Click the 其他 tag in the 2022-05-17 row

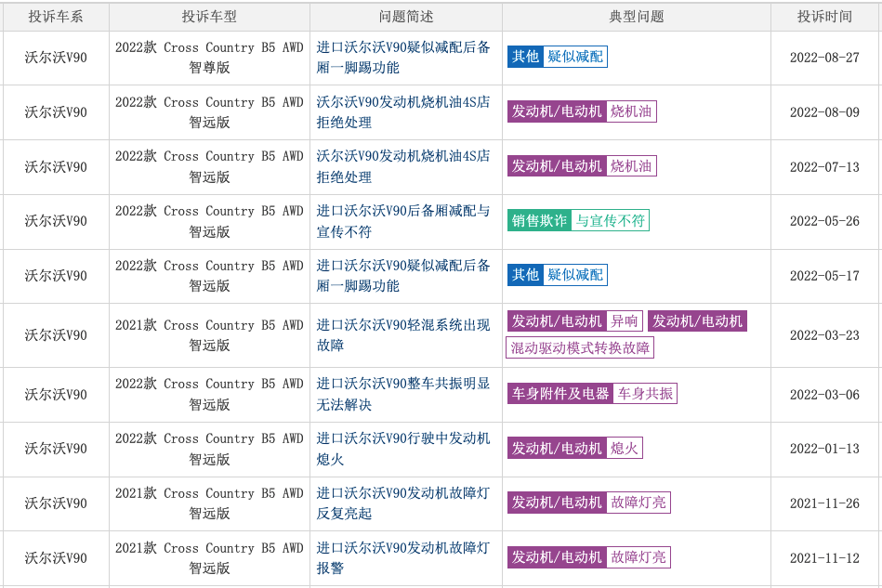pyautogui.click(x=525, y=274)
